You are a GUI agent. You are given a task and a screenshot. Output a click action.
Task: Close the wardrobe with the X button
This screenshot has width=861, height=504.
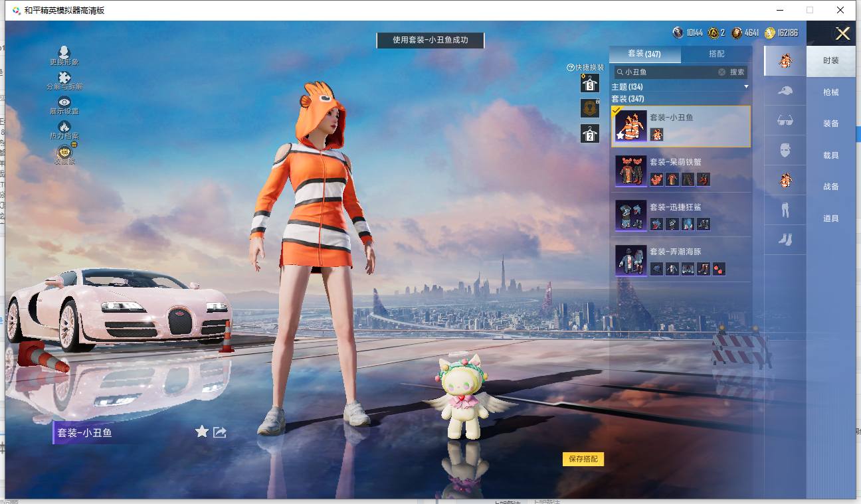(842, 34)
